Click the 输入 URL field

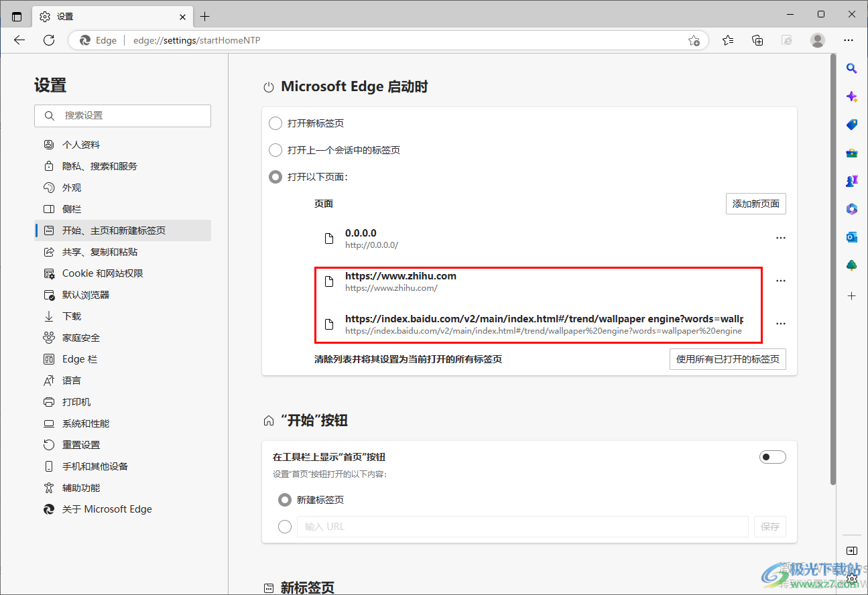click(522, 527)
